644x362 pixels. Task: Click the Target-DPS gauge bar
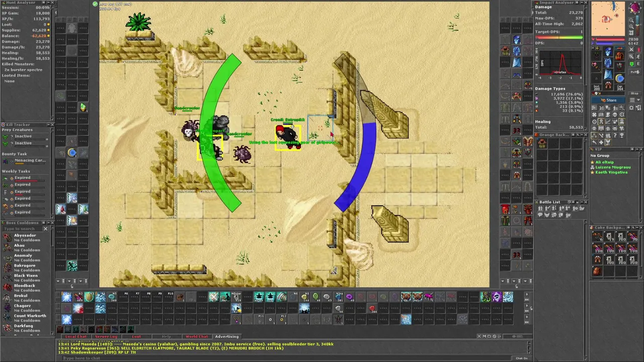(x=558, y=37)
